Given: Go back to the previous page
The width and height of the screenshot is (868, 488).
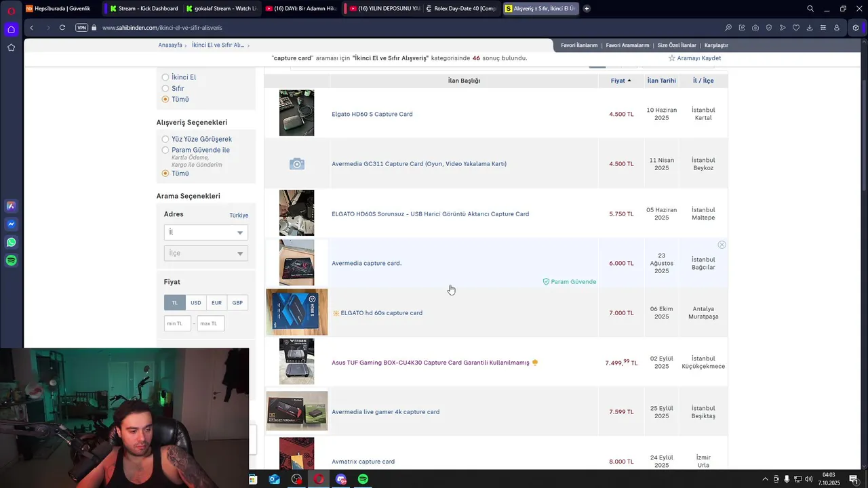Looking at the screenshot, I should click(32, 28).
